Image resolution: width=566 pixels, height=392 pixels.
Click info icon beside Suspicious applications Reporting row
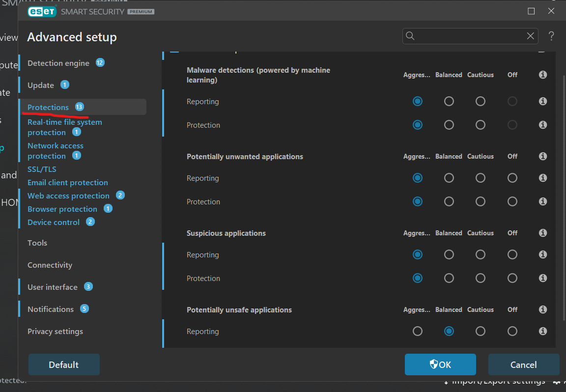click(543, 254)
